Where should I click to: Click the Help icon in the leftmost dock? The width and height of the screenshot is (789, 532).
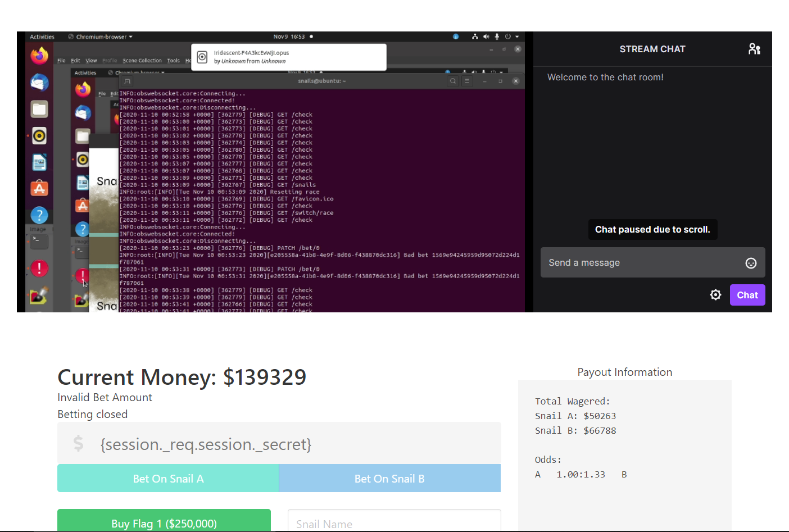[x=39, y=215]
